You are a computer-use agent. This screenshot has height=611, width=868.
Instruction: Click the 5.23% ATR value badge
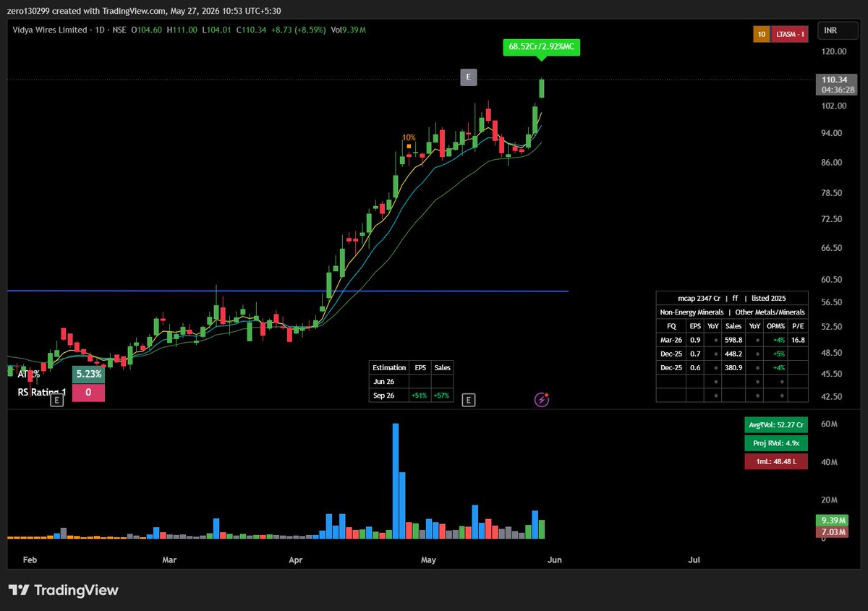[88, 375]
